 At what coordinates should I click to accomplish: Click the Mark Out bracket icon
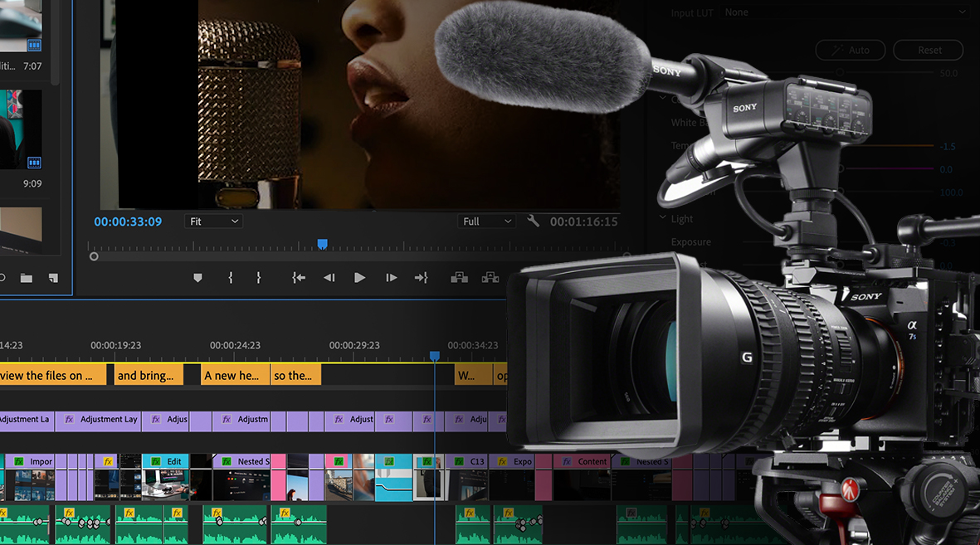click(x=258, y=278)
